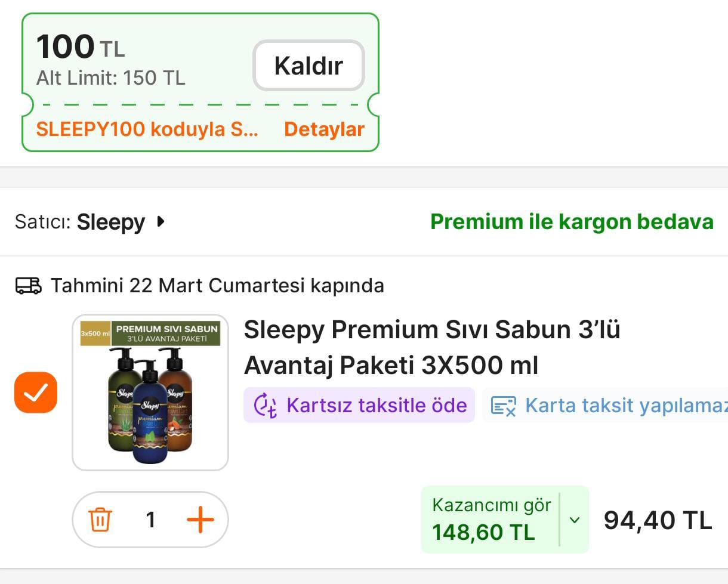Open the Sleepy Premium Sıvı Sabun title

point(432,347)
